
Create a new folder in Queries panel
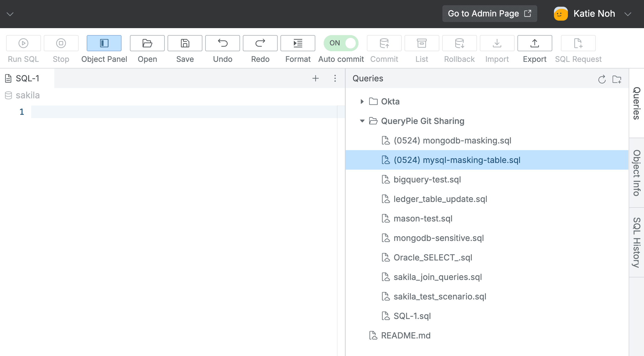[617, 79]
